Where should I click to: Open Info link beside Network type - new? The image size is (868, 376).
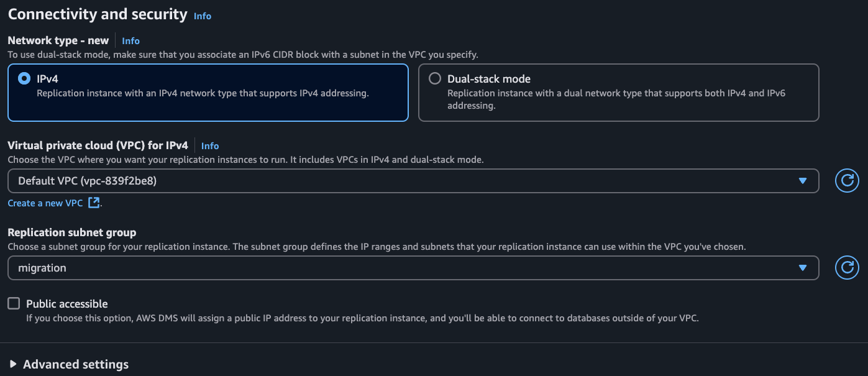pos(130,41)
